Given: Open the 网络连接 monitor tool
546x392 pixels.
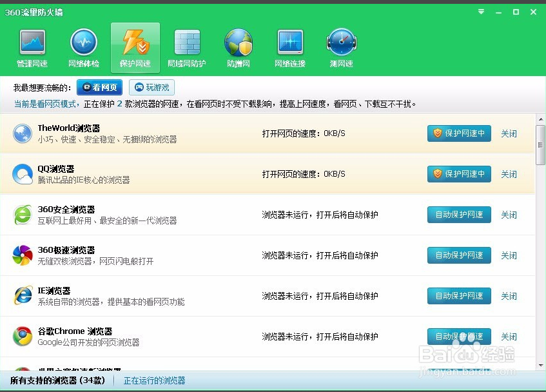Looking at the screenshot, I should point(289,48).
